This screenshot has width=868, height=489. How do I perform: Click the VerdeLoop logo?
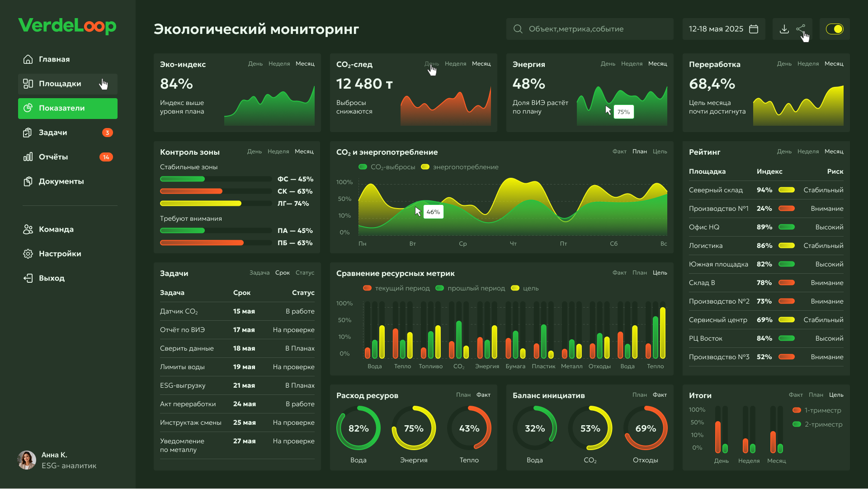pos(67,26)
